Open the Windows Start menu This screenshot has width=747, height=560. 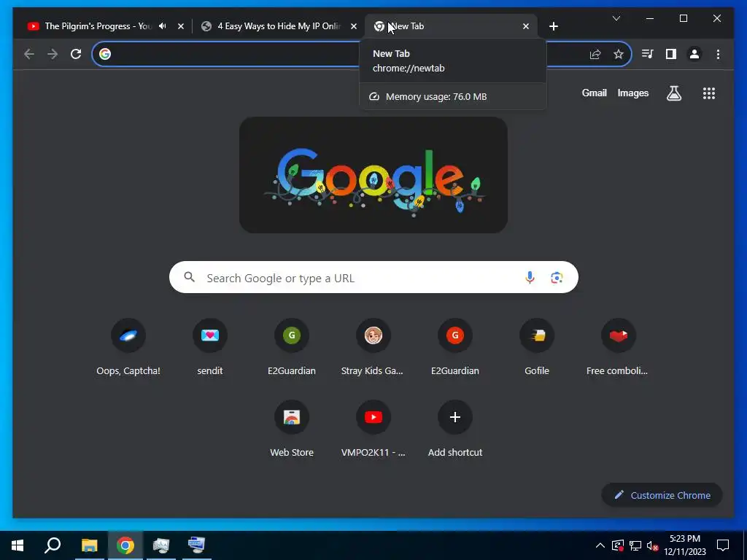18,545
